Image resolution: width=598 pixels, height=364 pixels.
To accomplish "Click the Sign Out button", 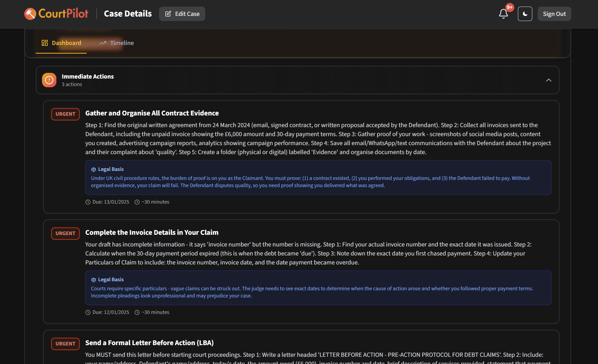I will click(554, 14).
